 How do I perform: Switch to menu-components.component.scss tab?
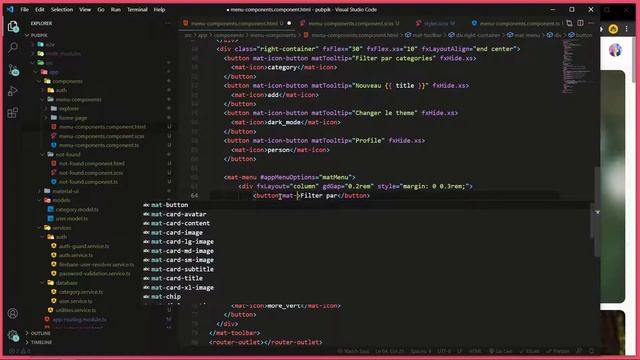click(353, 23)
